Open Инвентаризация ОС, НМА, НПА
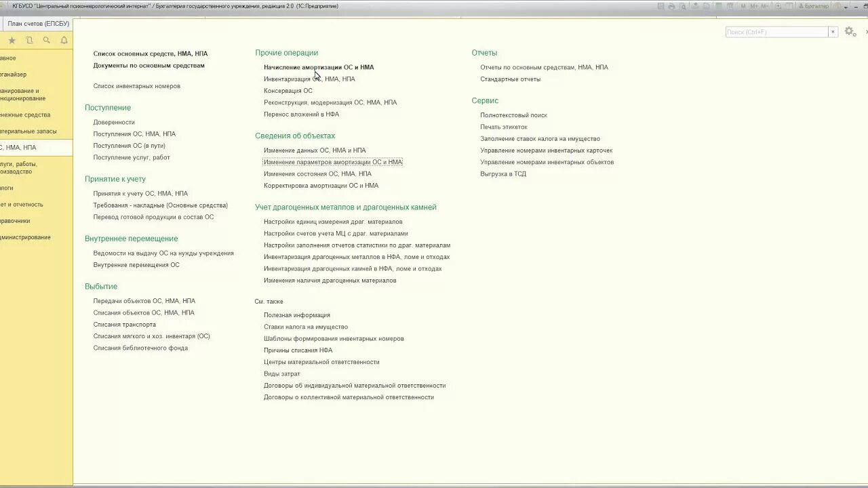 point(309,79)
